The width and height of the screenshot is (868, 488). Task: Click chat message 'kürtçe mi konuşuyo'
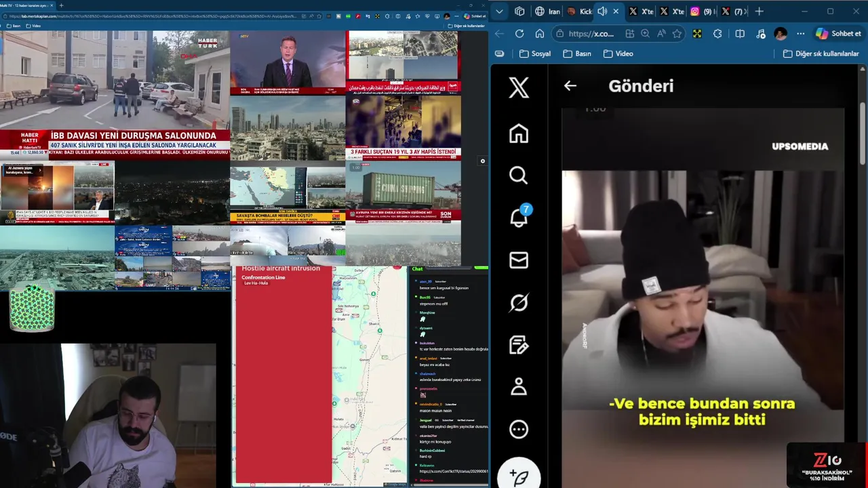[435, 442]
